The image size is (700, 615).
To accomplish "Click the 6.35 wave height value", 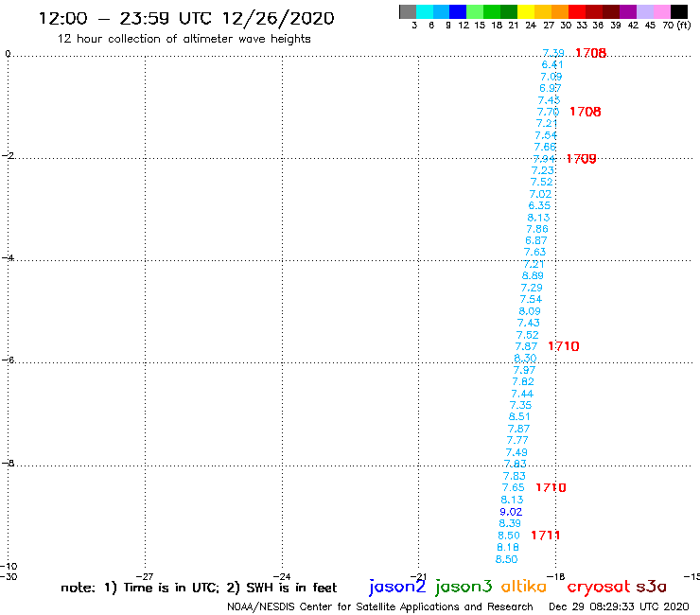I will [539, 206].
